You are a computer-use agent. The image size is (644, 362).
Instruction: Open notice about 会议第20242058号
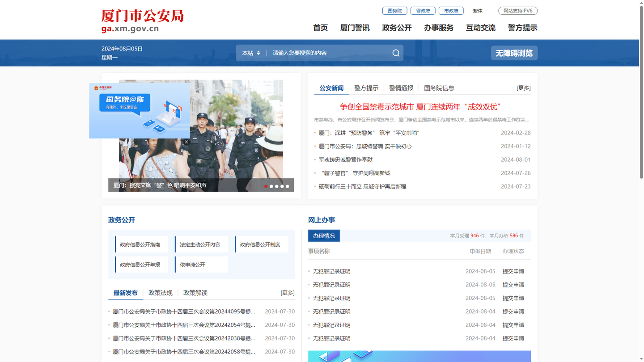184,352
